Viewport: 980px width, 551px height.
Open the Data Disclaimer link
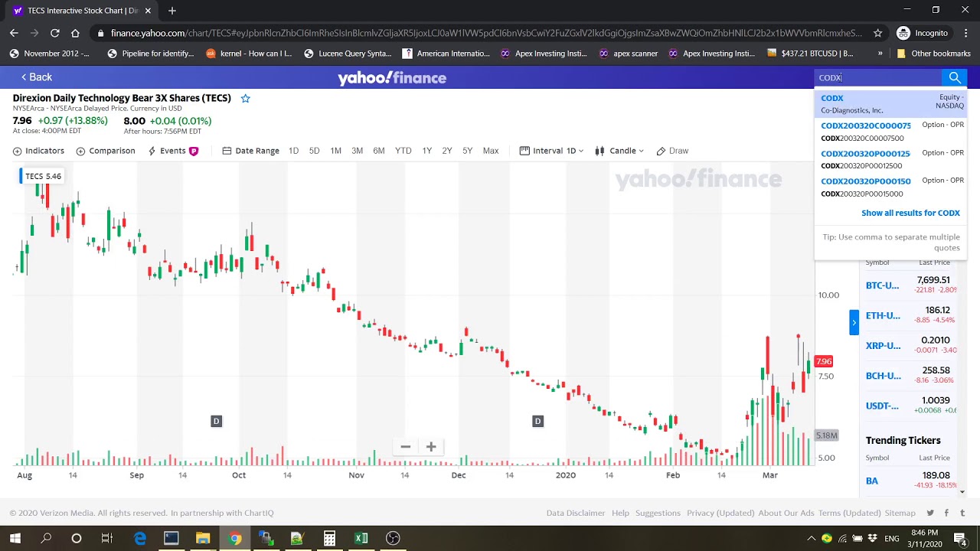coord(576,513)
